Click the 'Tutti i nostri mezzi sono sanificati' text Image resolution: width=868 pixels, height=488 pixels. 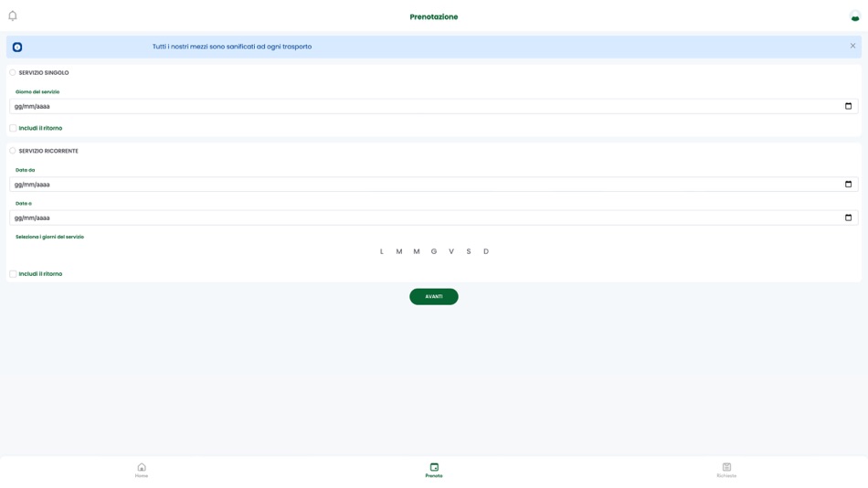click(232, 47)
